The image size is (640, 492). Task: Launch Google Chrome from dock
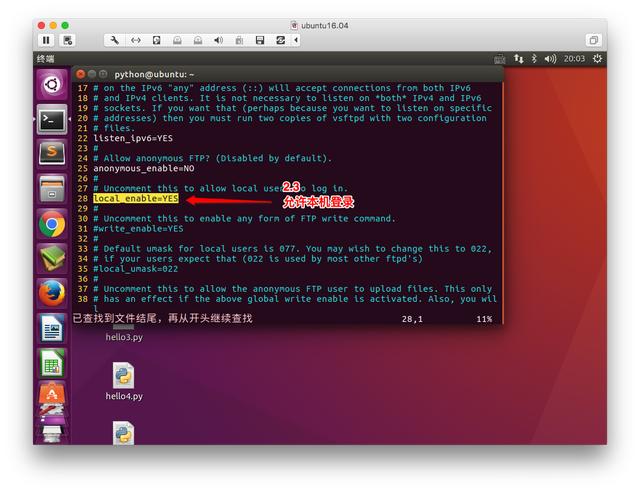click(52, 224)
